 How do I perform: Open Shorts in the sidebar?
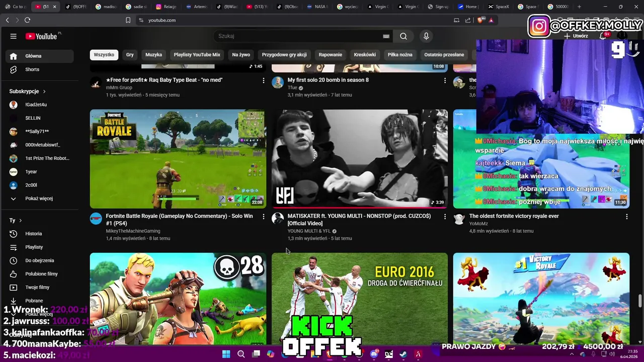pyautogui.click(x=39, y=69)
